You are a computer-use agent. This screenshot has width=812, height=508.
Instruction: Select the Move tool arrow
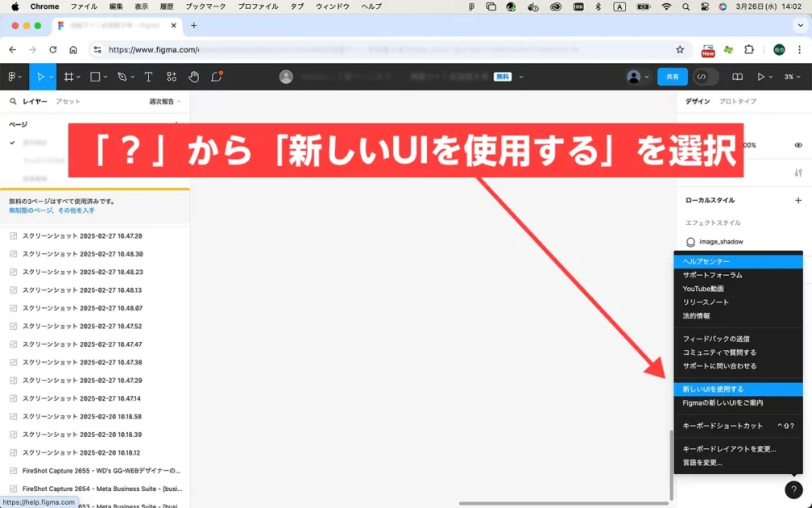point(40,77)
